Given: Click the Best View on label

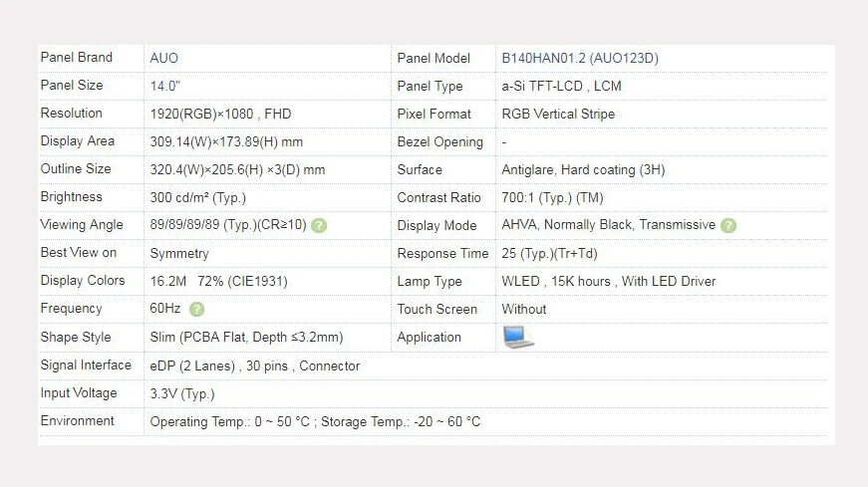Looking at the screenshot, I should coord(79,252).
